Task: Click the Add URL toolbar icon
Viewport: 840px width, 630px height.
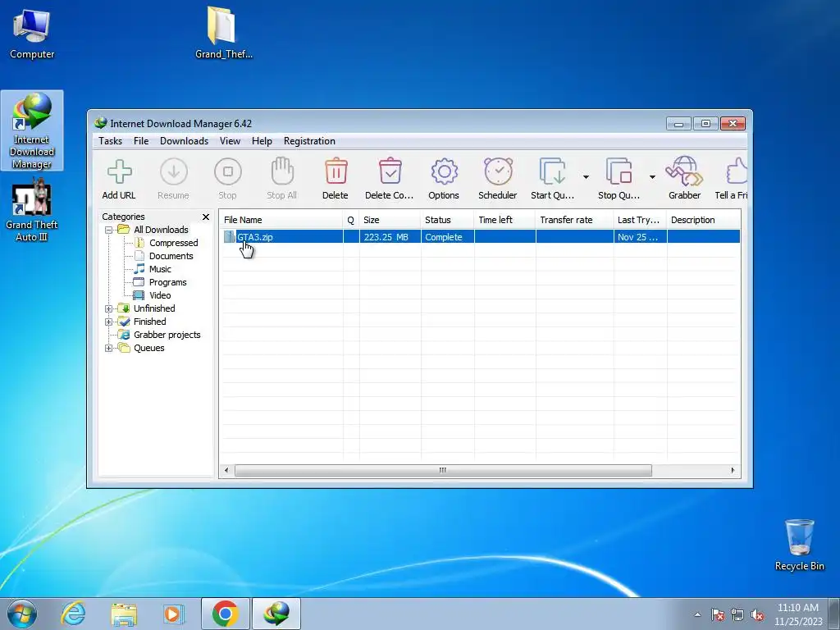Action: pyautogui.click(x=119, y=172)
